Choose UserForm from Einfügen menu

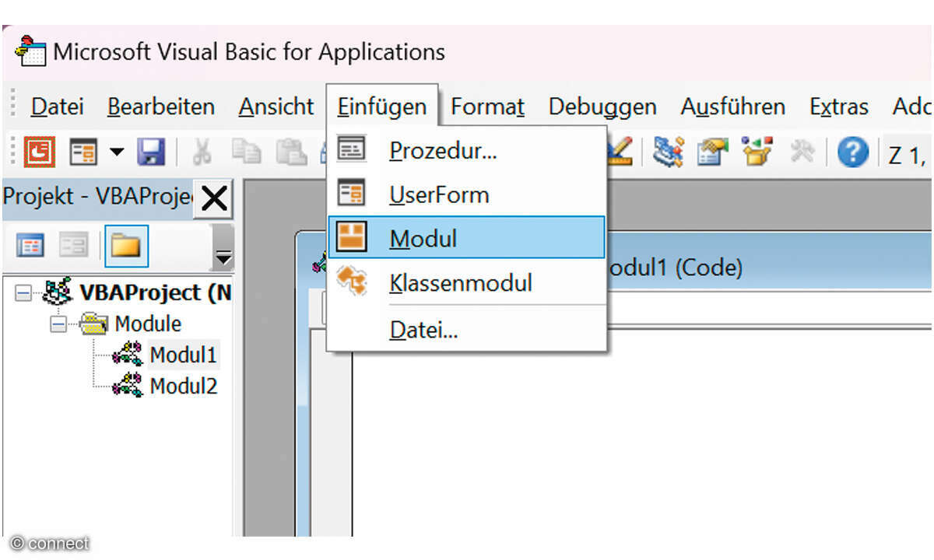click(x=467, y=194)
